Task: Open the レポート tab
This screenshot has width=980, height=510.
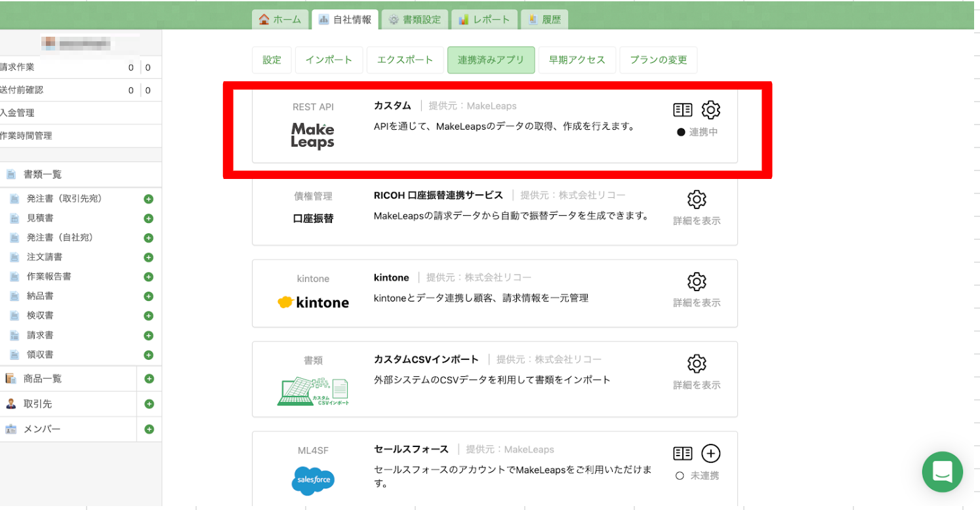Action: (x=484, y=20)
